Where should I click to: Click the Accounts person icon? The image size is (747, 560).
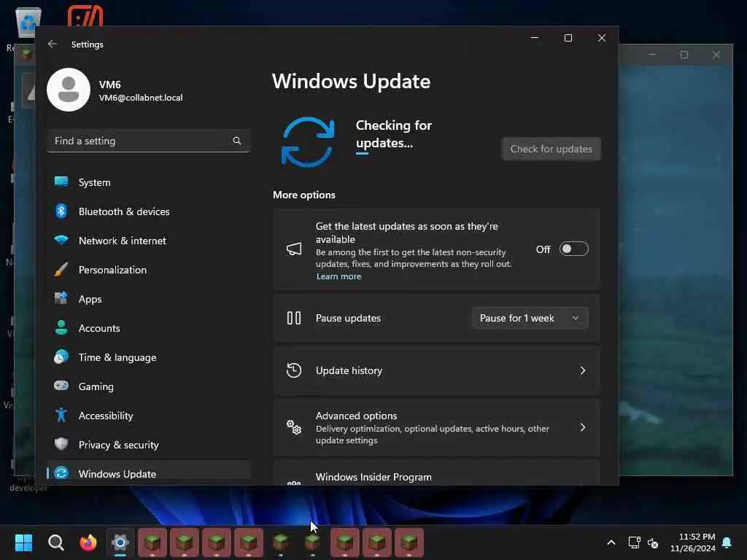point(61,327)
